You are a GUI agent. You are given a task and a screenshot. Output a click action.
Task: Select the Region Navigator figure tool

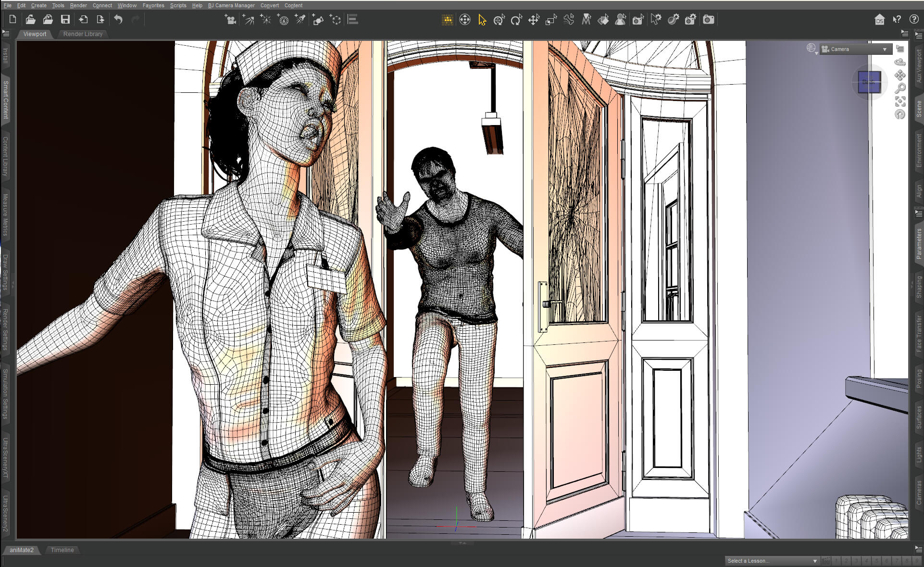point(621,20)
